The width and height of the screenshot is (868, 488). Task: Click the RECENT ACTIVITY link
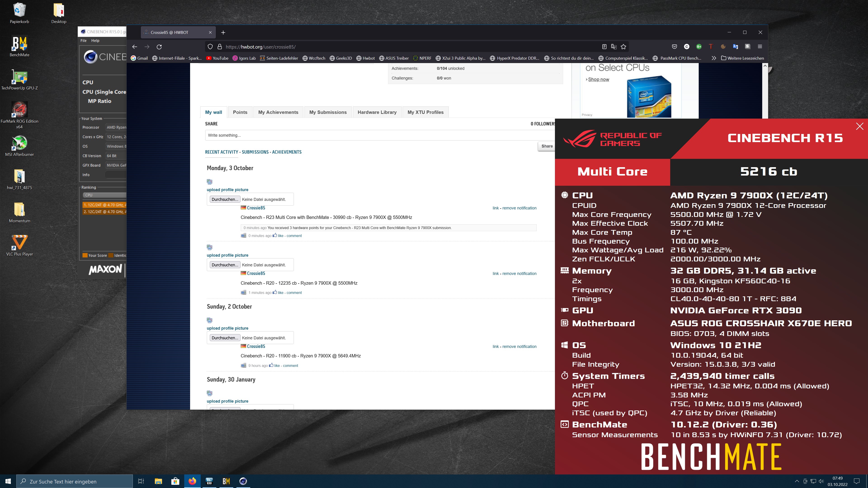click(x=221, y=152)
